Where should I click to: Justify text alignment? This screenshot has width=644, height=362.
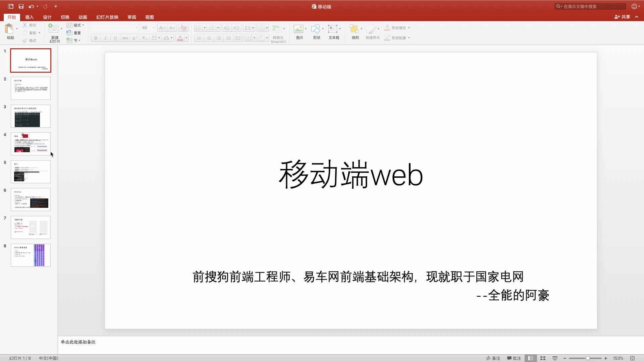[228, 38]
